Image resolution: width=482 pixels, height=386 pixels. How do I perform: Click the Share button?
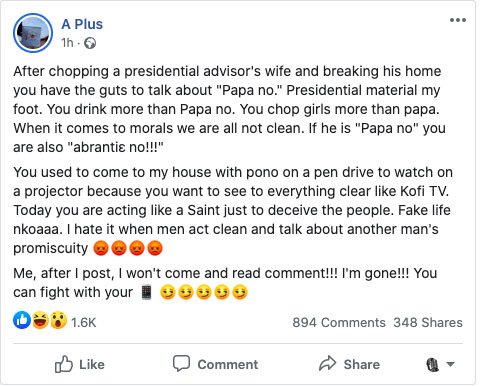pyautogui.click(x=349, y=364)
